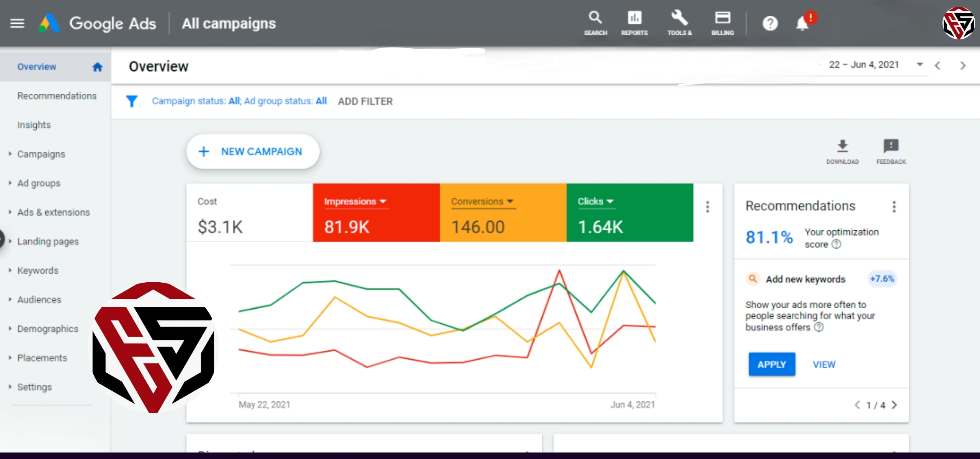This screenshot has height=459, width=980.
Task: Open the notifications bell
Action: [802, 24]
